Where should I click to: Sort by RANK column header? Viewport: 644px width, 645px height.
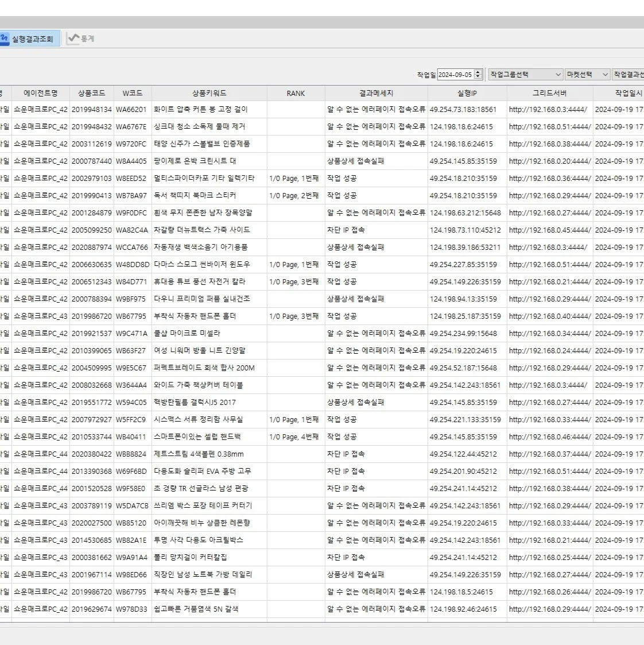296,93
